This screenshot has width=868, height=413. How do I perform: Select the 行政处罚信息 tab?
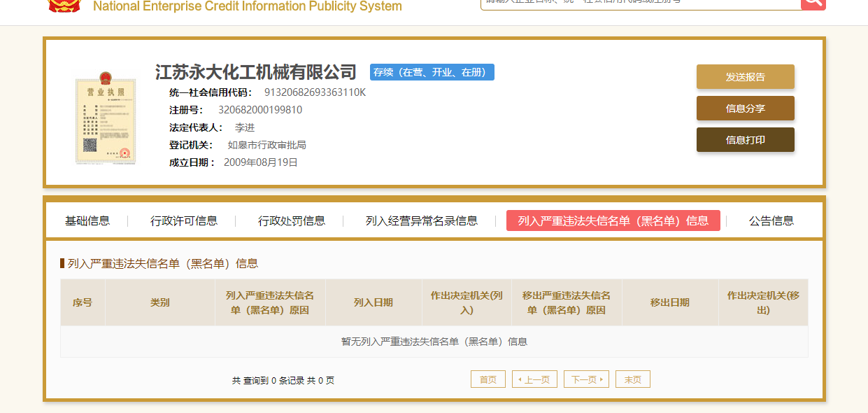coord(292,220)
